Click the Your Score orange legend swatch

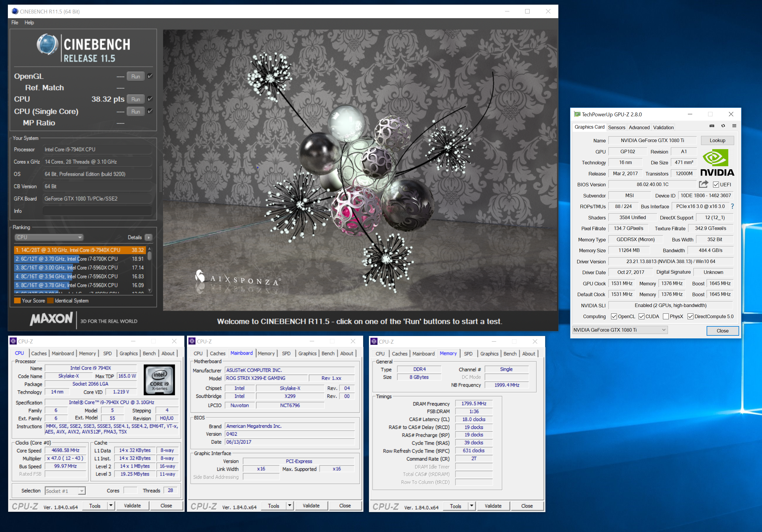17,301
